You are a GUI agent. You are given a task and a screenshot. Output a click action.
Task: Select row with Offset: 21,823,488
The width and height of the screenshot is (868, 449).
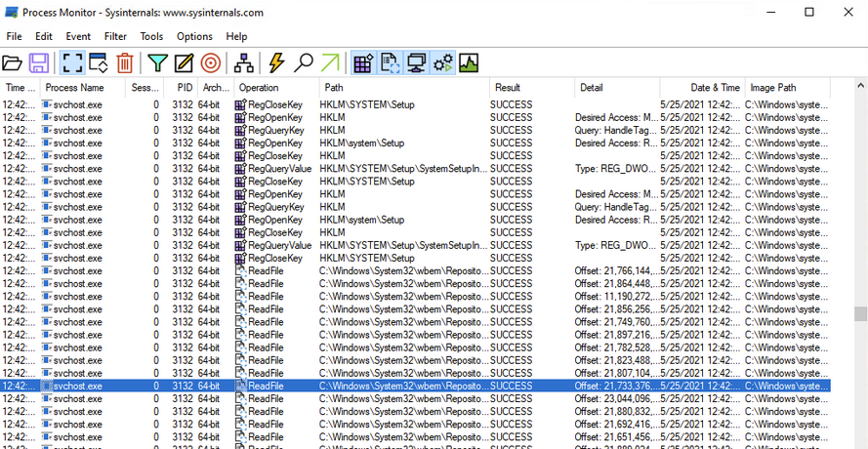[x=415, y=360]
